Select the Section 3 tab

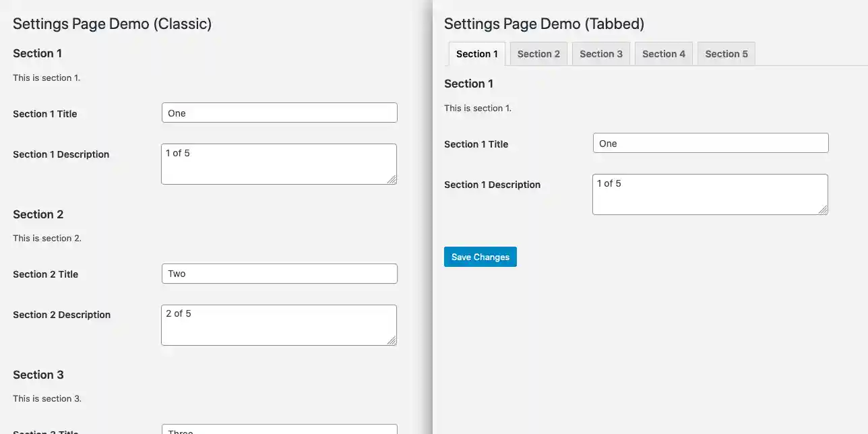tap(601, 54)
